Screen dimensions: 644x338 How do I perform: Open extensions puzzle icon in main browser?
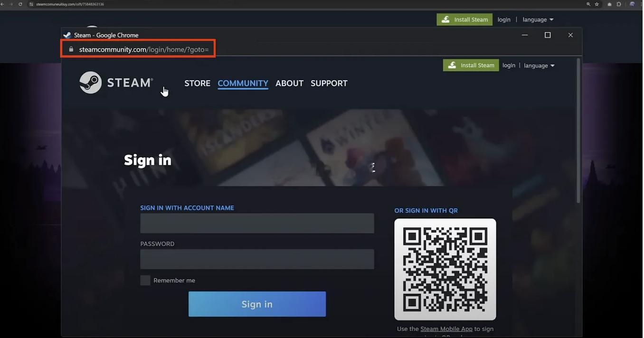click(x=619, y=4)
